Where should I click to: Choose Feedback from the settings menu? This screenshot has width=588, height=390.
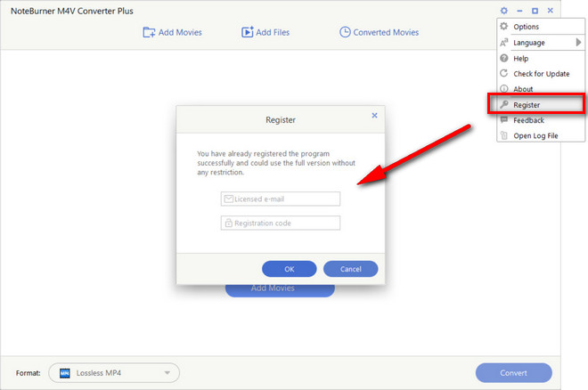[541, 120]
